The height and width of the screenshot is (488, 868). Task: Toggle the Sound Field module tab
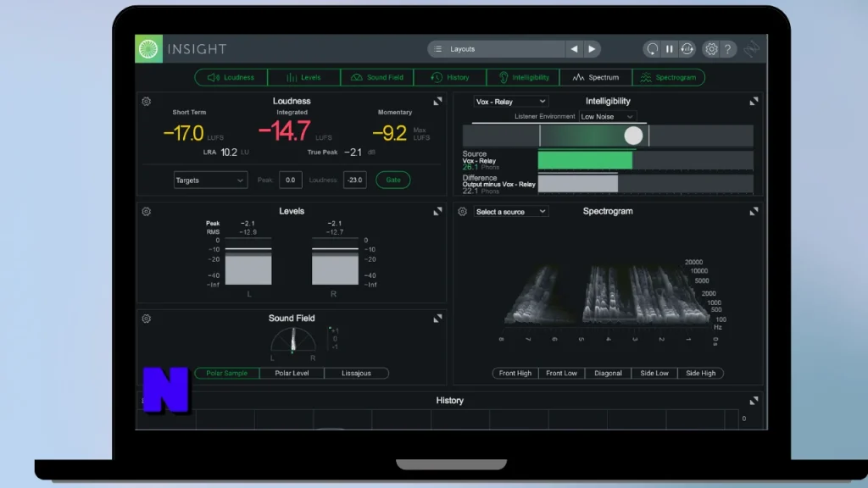click(x=377, y=77)
